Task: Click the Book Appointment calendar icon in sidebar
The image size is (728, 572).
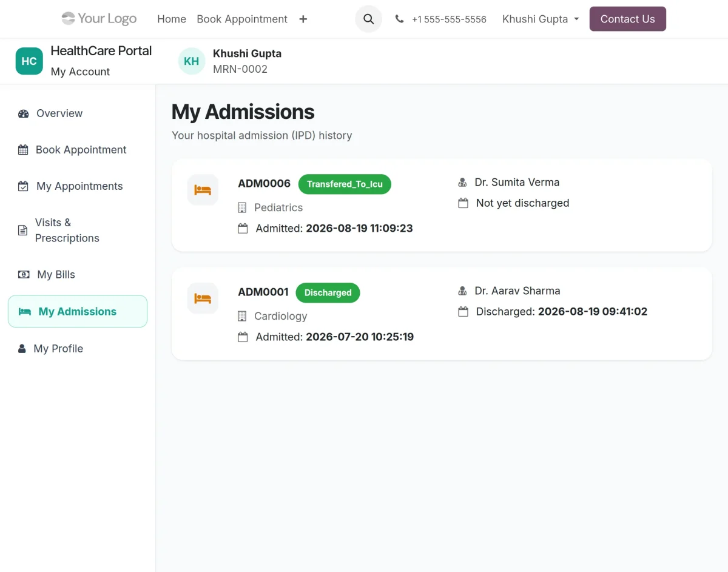Action: point(23,150)
